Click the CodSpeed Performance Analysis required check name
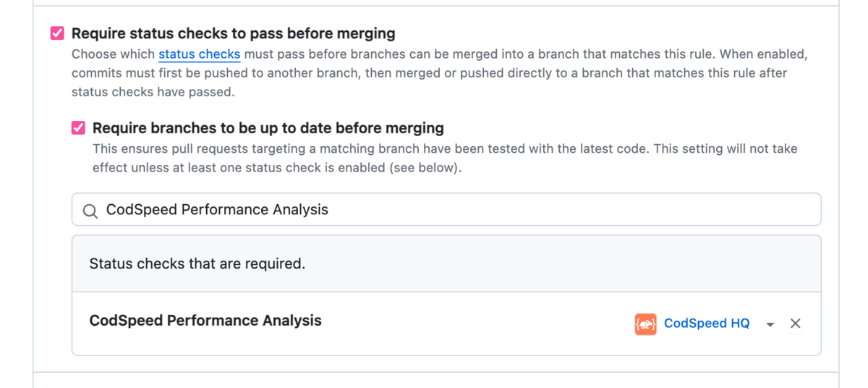The height and width of the screenshot is (388, 868). tap(205, 321)
